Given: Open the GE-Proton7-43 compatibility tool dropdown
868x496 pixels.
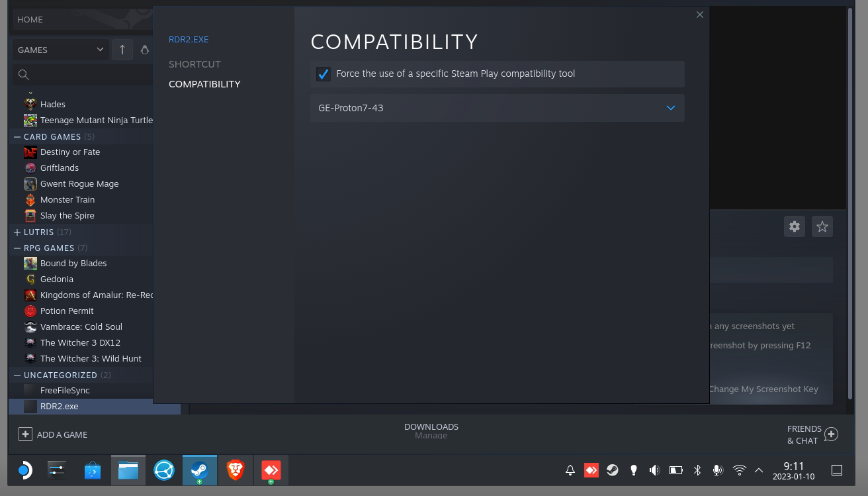Looking at the screenshot, I should (x=497, y=108).
